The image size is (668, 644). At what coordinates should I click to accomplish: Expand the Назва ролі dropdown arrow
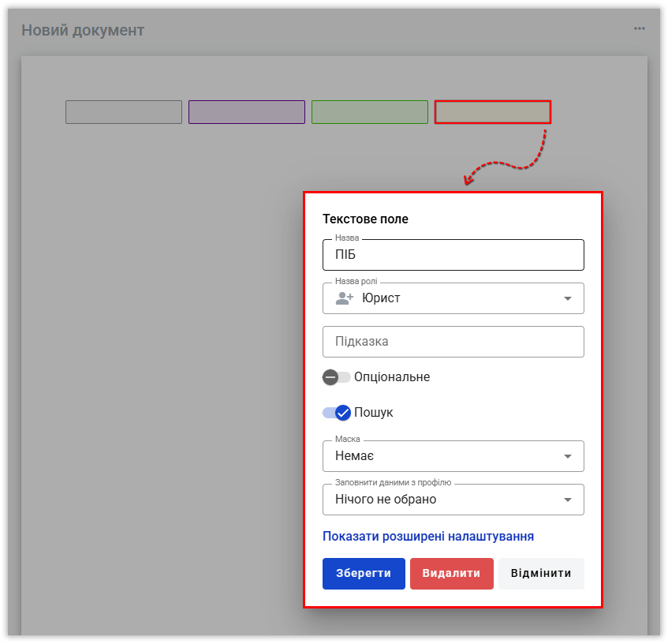tap(567, 298)
